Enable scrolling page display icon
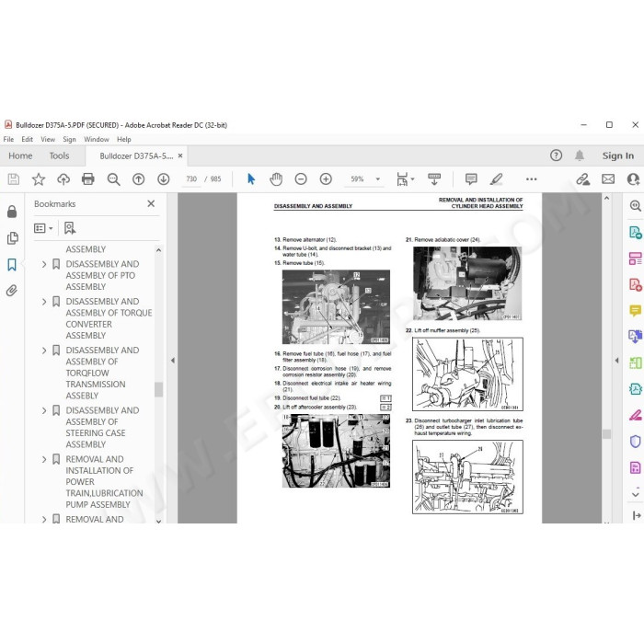The image size is (644, 644). click(x=434, y=179)
